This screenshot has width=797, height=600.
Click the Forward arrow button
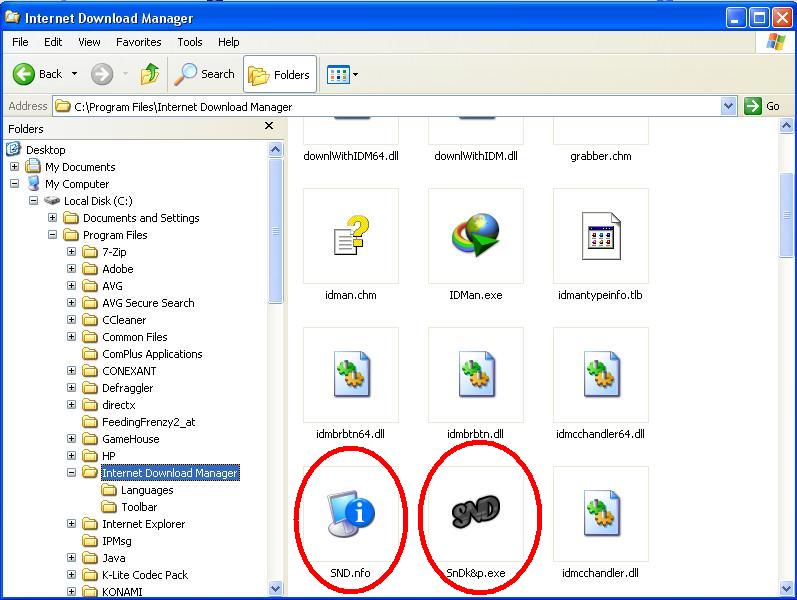(x=102, y=74)
